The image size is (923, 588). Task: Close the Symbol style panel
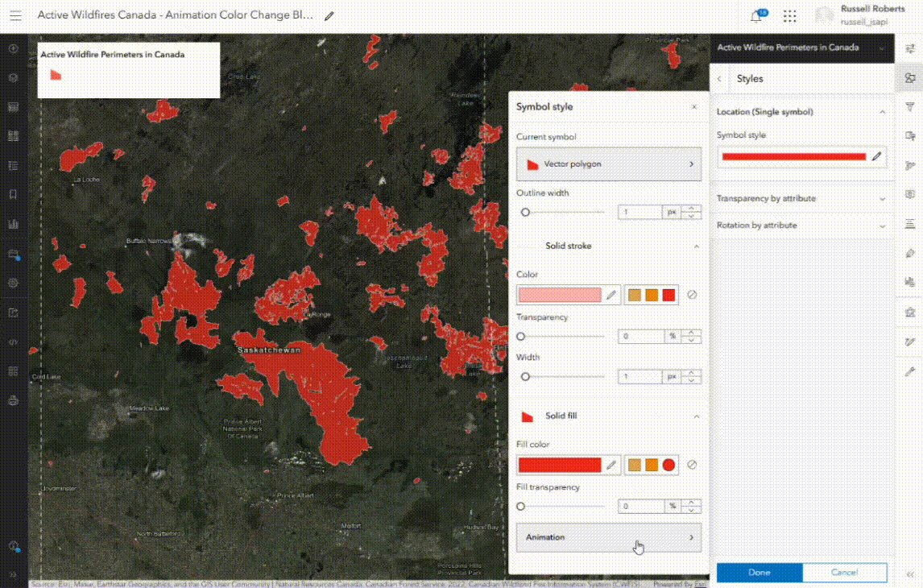(694, 107)
